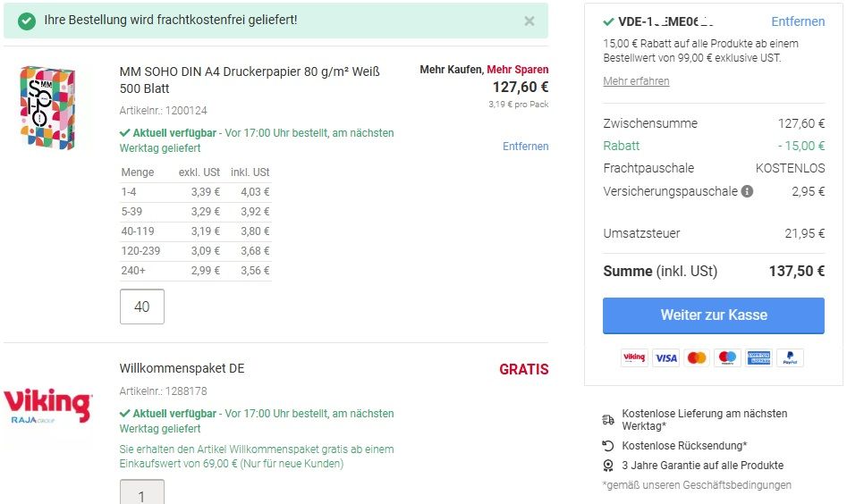Screen dimensions: 847x504
Task: Click the Mastercard payment icon
Action: [697, 357]
